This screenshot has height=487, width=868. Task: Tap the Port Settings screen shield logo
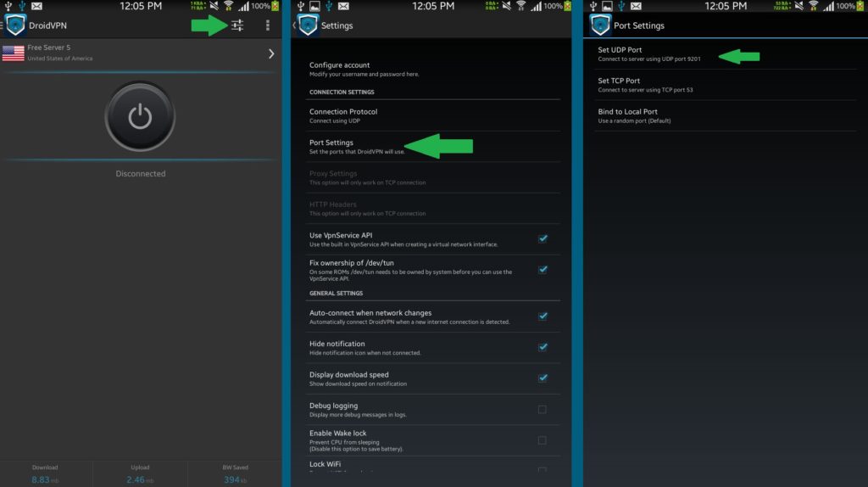point(600,25)
